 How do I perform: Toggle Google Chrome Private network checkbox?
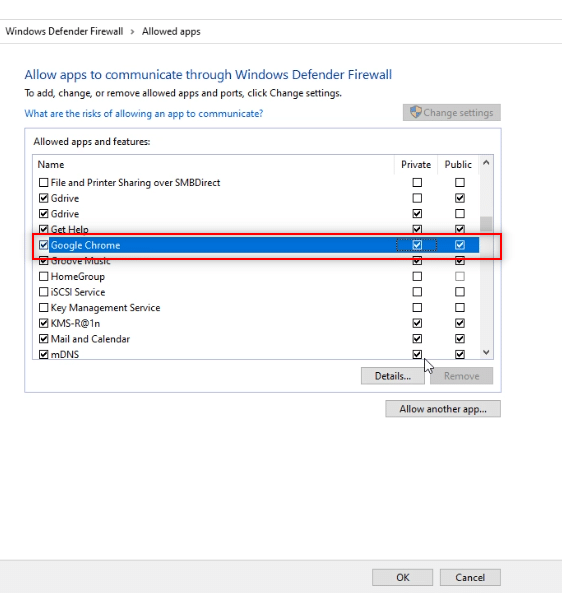[x=417, y=245]
